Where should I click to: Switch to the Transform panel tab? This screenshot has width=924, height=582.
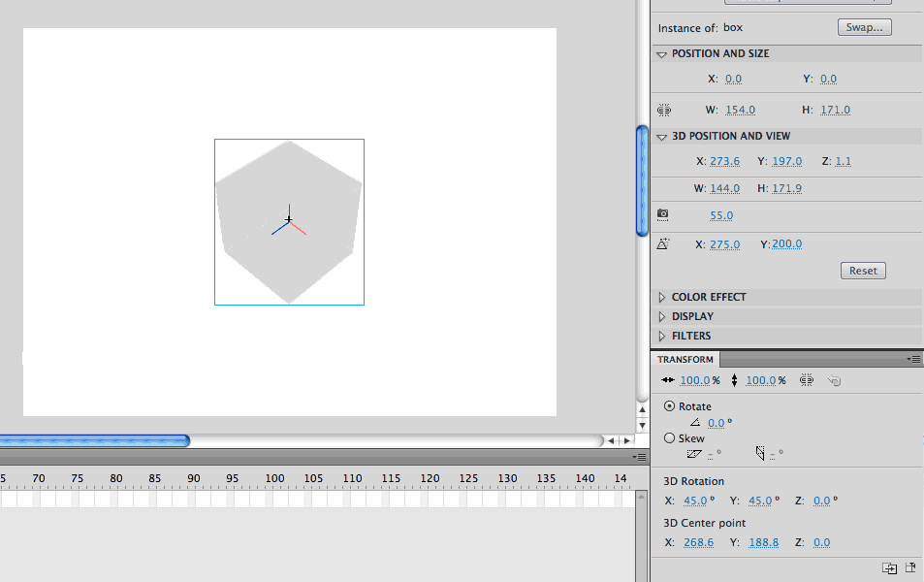[x=685, y=360]
